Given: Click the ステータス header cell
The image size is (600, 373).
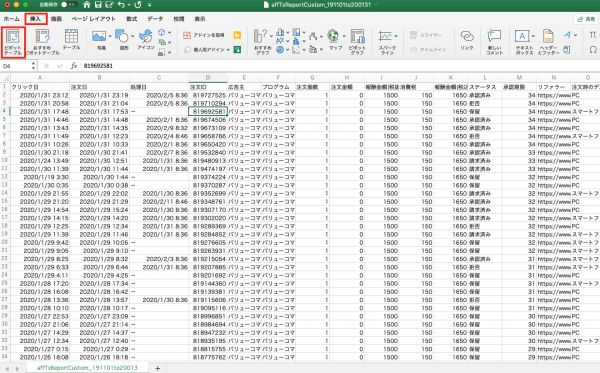Looking at the screenshot, I should point(485,87).
